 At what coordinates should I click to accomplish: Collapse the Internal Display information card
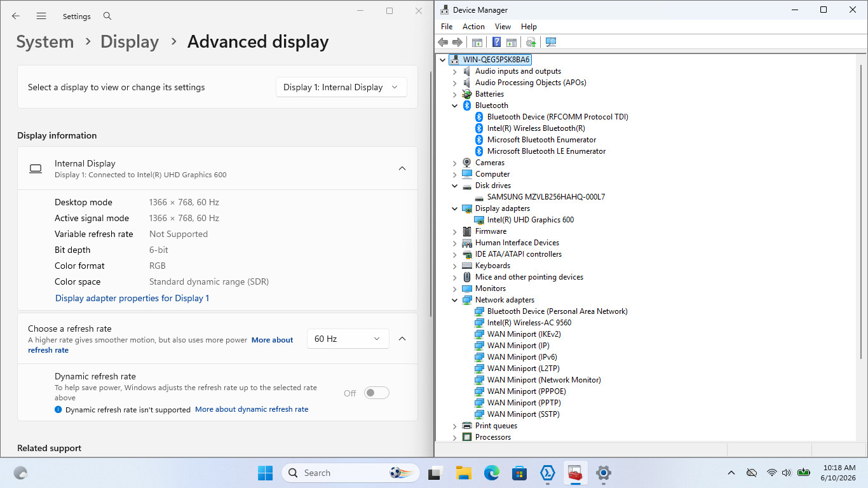click(402, 168)
